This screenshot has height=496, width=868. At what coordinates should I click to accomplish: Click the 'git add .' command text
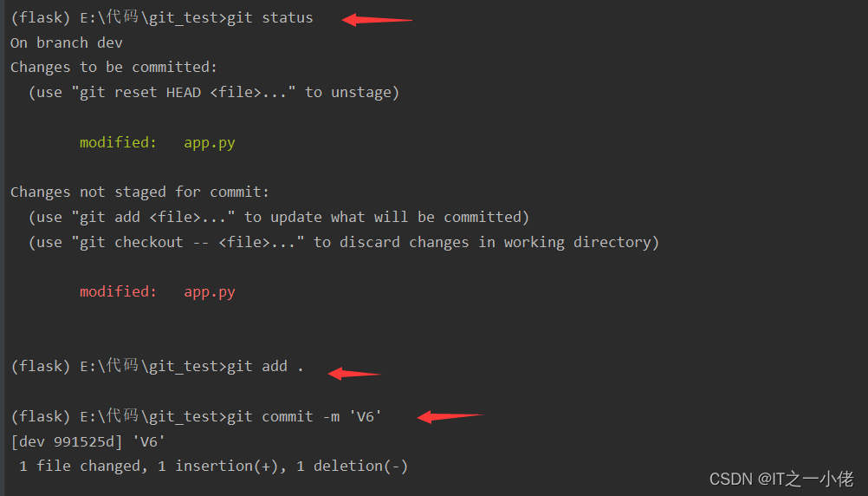[265, 366]
